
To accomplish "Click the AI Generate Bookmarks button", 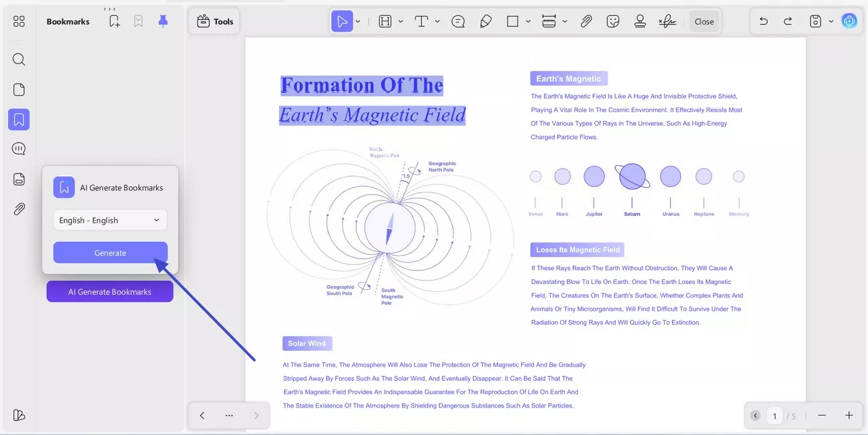I will coord(110,291).
